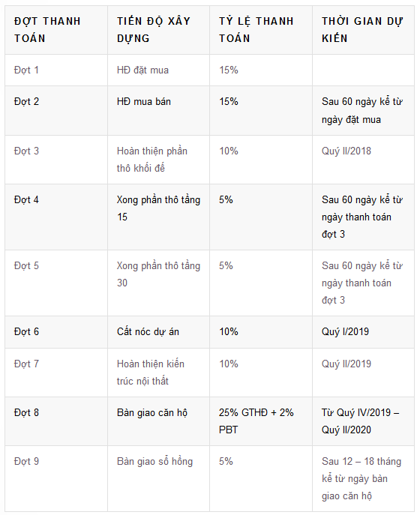Click the 'Đợt 1' row label
Viewport: 420px width, 515px height.
tap(26, 70)
